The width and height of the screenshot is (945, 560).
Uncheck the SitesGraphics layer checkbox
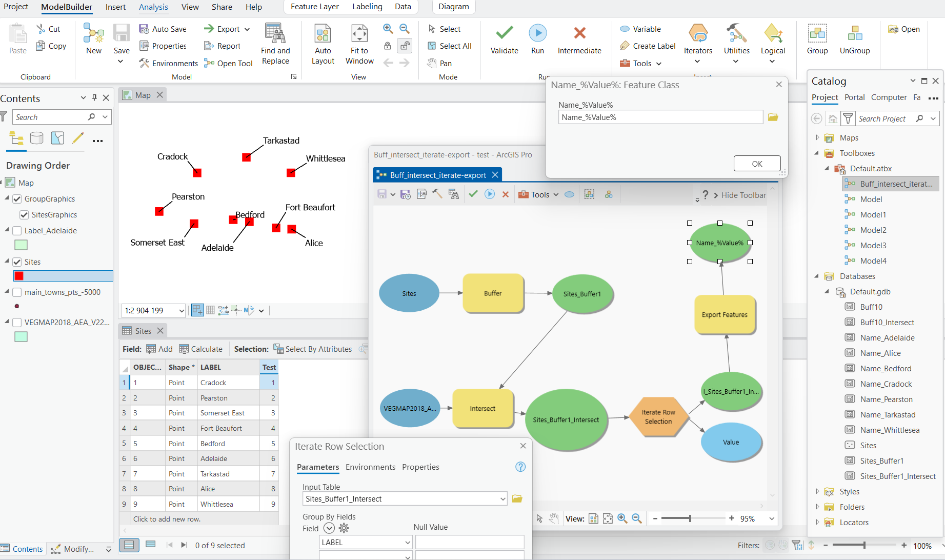click(x=24, y=214)
